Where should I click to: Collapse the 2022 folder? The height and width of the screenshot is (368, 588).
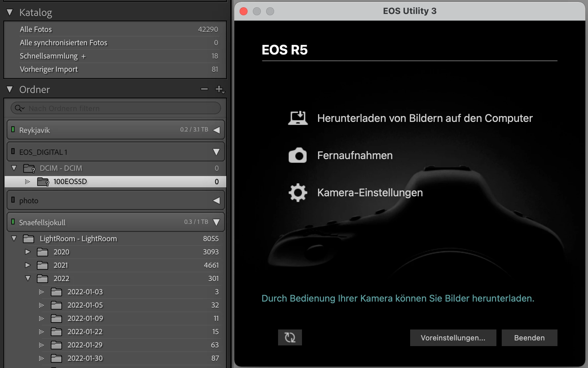28,278
